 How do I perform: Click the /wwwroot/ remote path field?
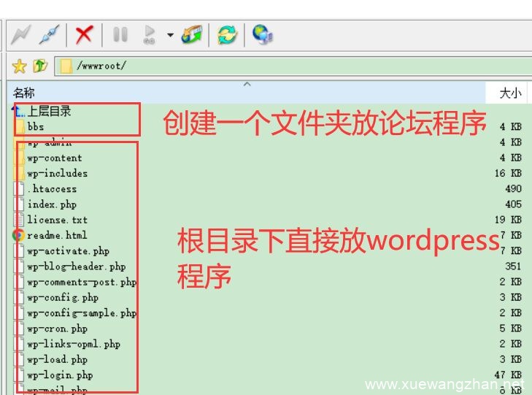[x=292, y=66]
